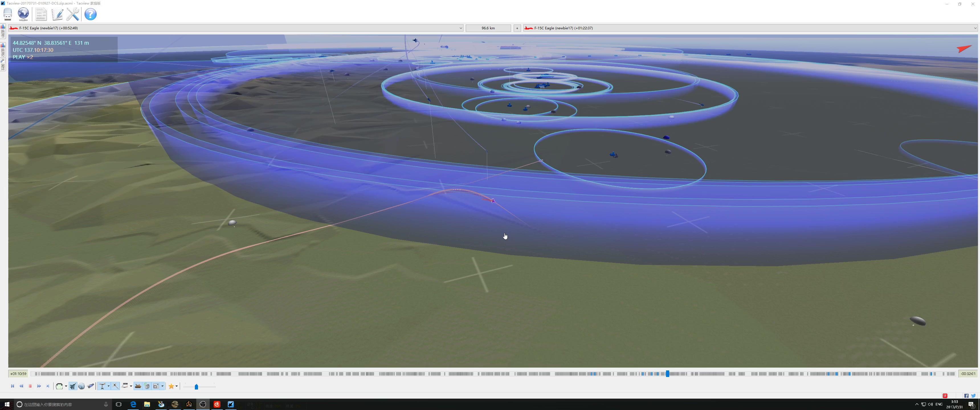
Task: Click the gold star bookmarks icon
Action: (x=171, y=386)
